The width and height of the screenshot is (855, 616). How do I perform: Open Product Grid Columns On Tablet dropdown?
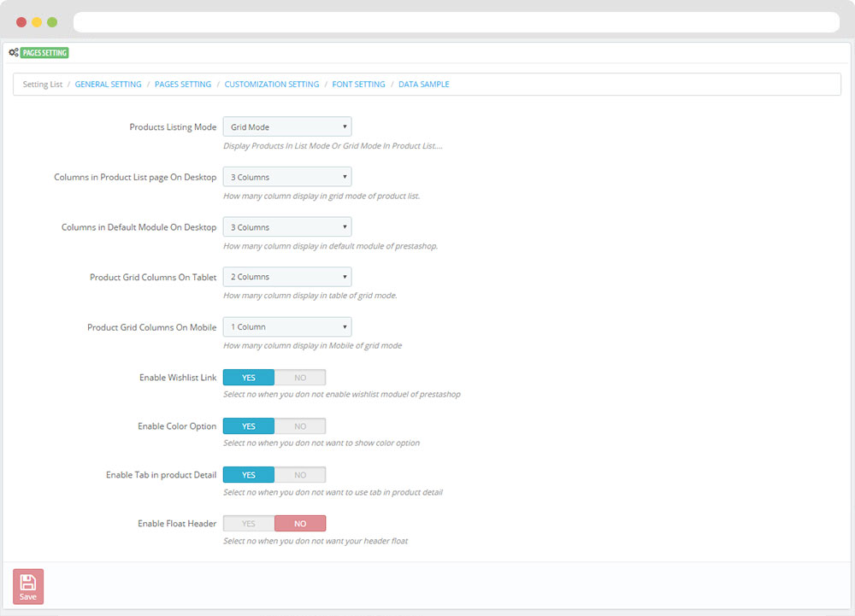point(286,277)
